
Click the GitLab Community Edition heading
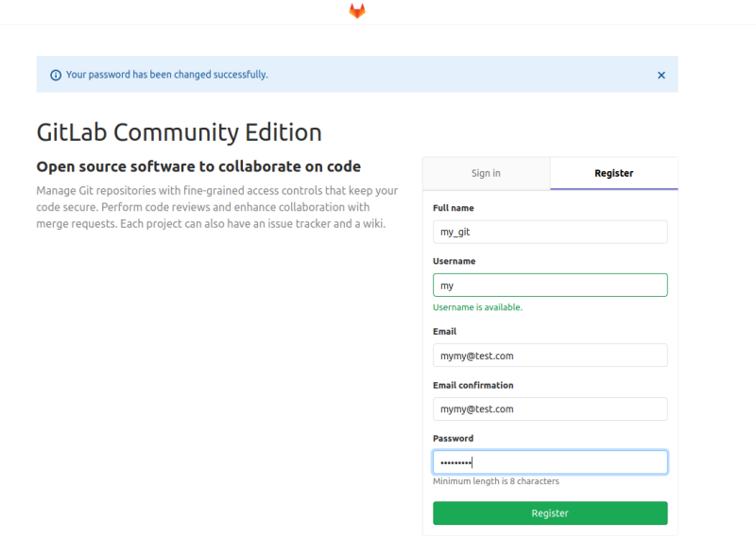(180, 132)
